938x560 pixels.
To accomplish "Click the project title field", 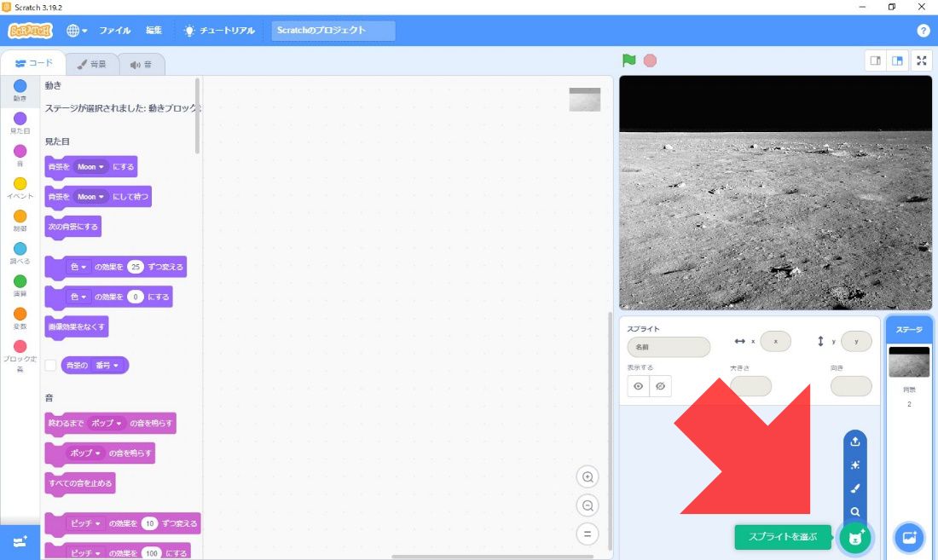I will [333, 31].
